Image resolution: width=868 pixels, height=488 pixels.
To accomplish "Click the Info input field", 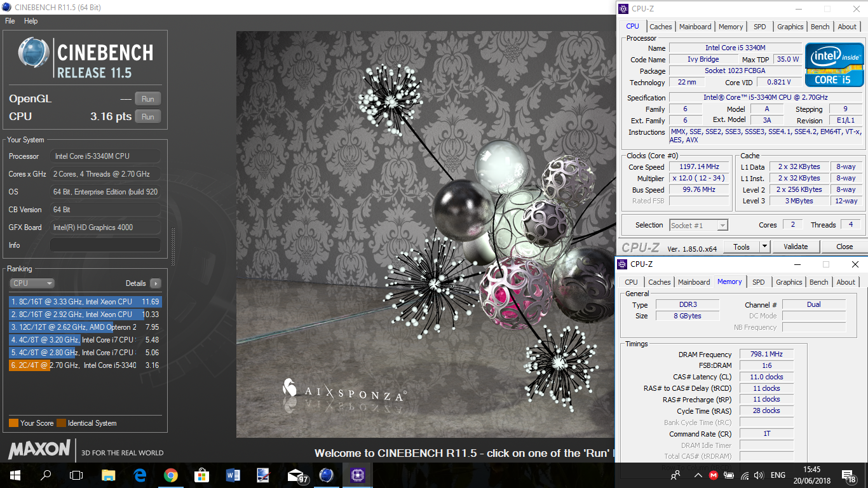I will click(x=105, y=245).
